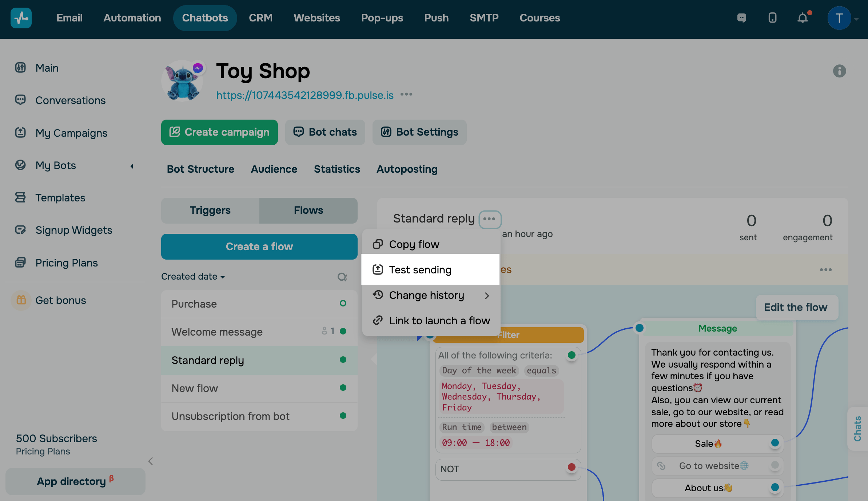
Task: Toggle the New flow status dot
Action: 343,388
